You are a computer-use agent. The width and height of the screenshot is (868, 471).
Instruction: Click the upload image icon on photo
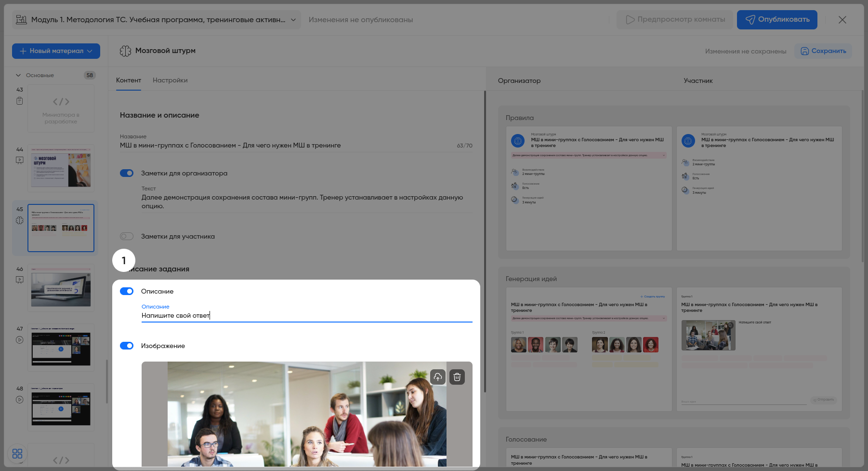click(437, 377)
